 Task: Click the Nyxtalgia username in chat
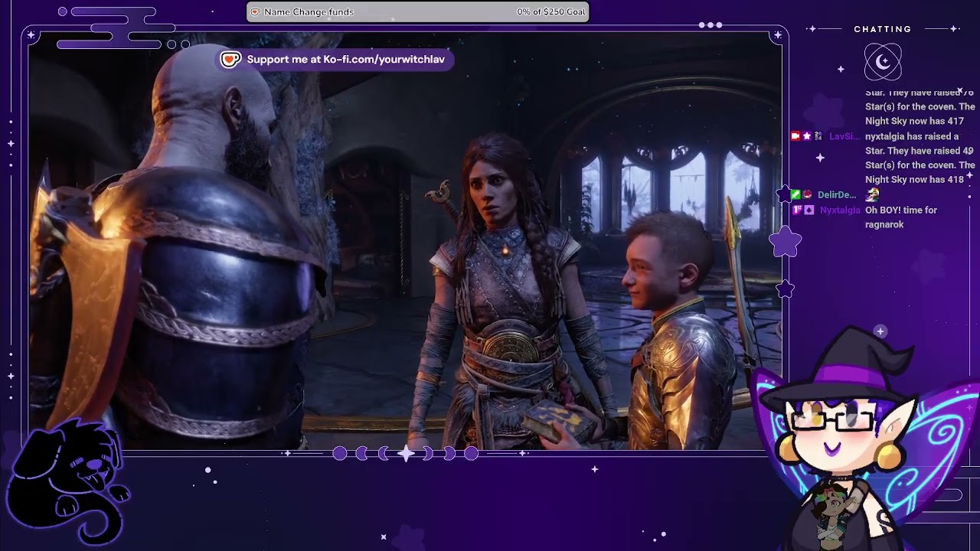point(840,210)
